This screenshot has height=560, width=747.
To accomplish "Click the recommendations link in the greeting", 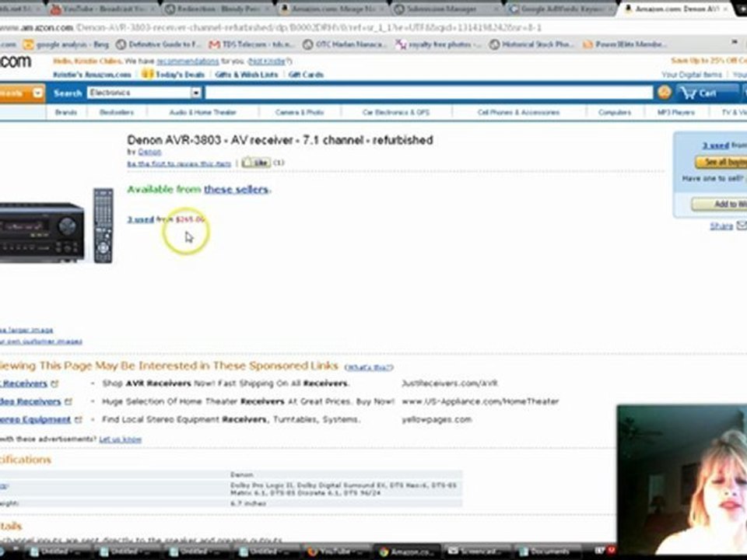I will (188, 61).
